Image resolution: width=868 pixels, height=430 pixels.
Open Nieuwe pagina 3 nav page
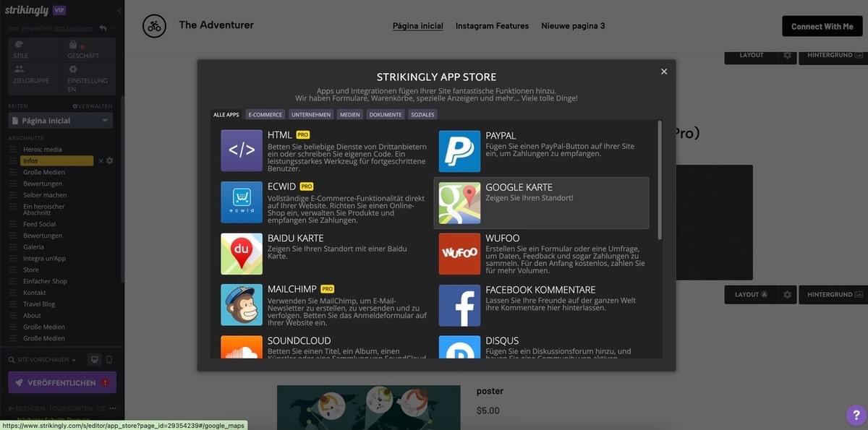point(573,26)
